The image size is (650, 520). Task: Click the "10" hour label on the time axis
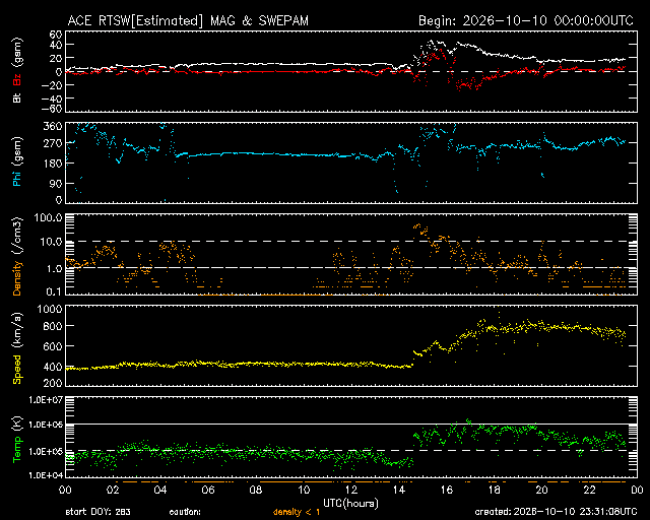(304, 490)
